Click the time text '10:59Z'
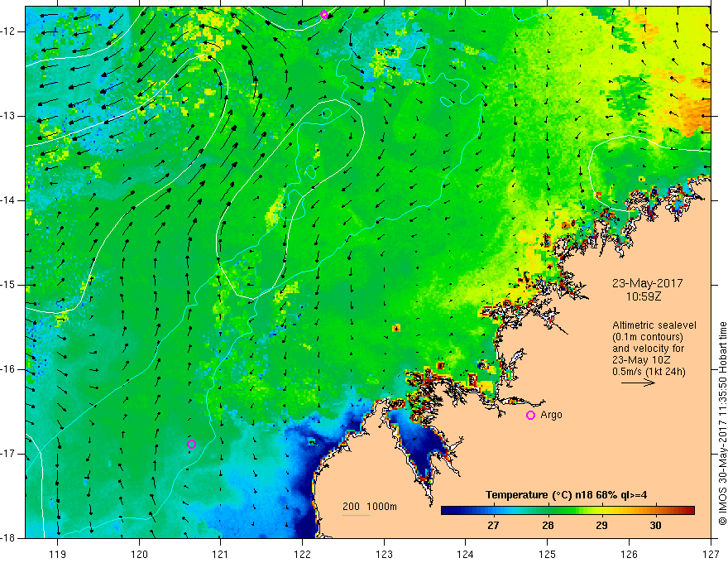Viewport: 728px width, 563px height. [x=644, y=296]
